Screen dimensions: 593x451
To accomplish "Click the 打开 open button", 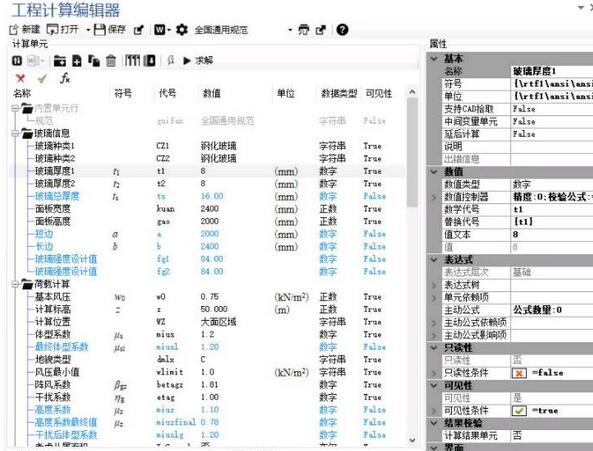I will (63, 29).
